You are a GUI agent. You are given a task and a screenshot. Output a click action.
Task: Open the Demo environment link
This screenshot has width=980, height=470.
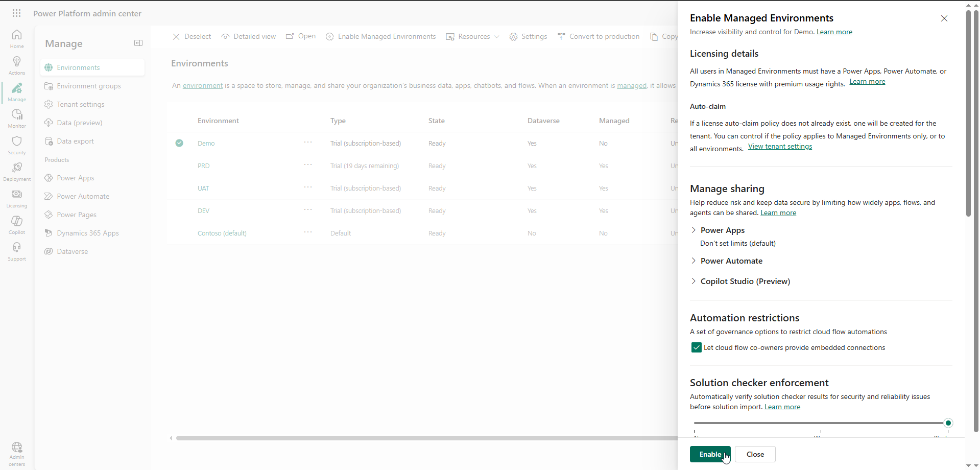(206, 143)
